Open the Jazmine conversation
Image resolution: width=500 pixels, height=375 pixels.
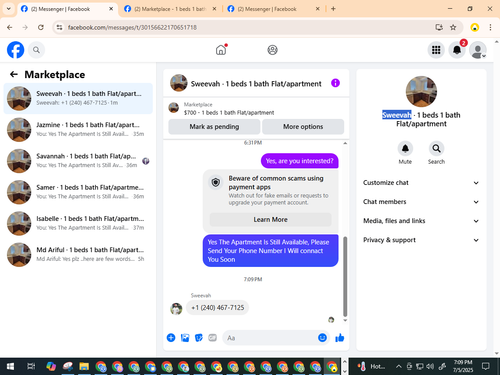click(78, 129)
